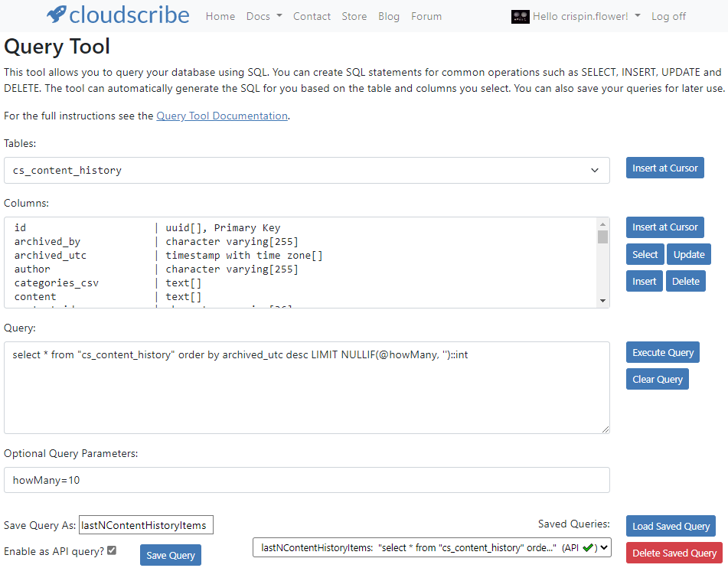Generate an Insert statement
Viewport: 728px width, 568px height.
coord(644,281)
